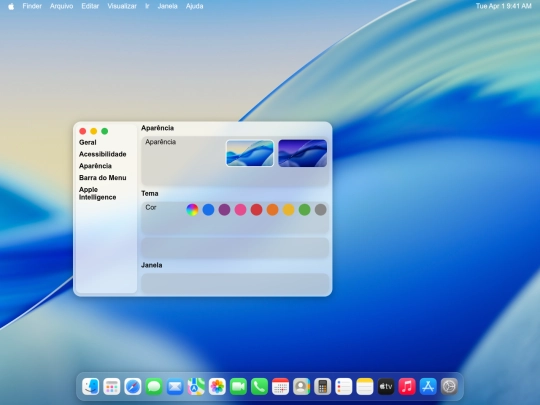Open the Arquivo menu
The height and width of the screenshot is (405, 540).
(61, 6)
